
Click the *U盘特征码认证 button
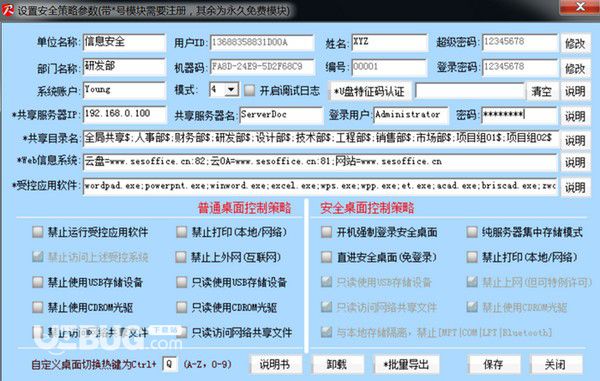[370, 91]
